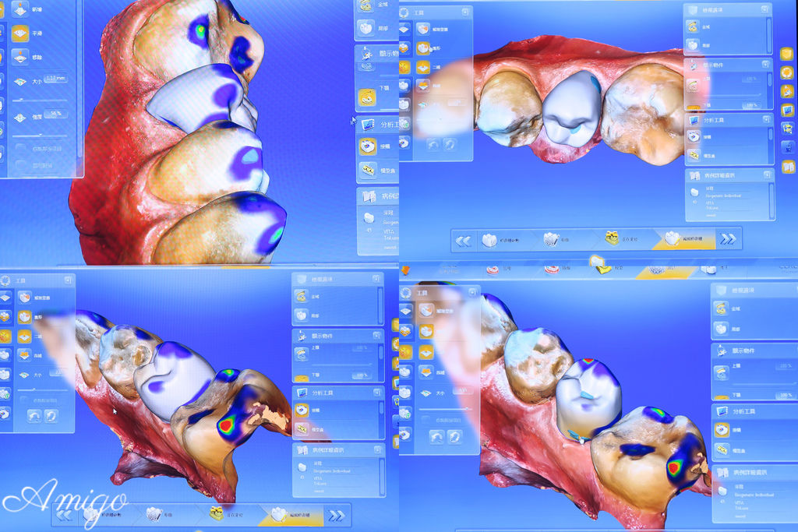798x532 pixels.
Task: Tick the first checkbox below the strength slider, top-left view
Action: click(x=20, y=149)
